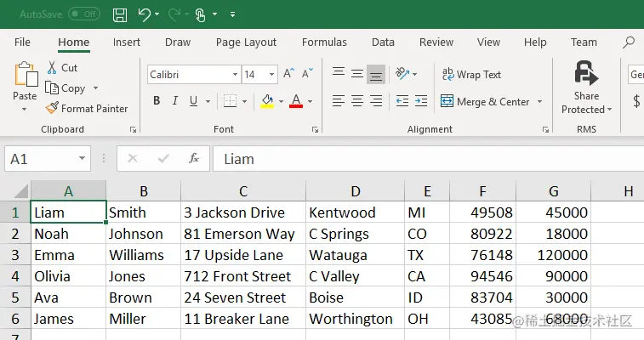644x340 pixels.
Task: Select cell containing 17 Upside Lane
Action: pos(243,255)
